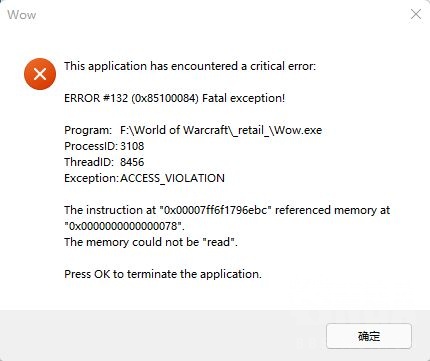The height and width of the screenshot is (361, 430).
Task: Click the Wow title text
Action: 22,15
